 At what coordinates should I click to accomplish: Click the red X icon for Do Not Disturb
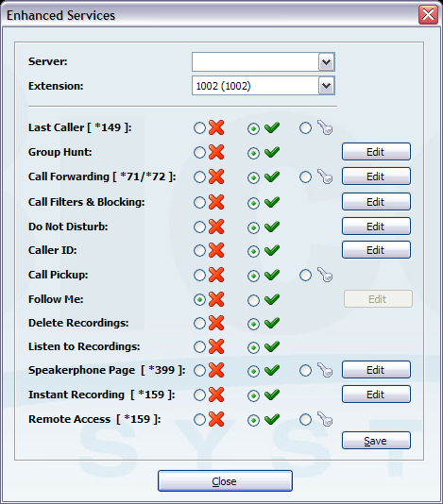[216, 227]
